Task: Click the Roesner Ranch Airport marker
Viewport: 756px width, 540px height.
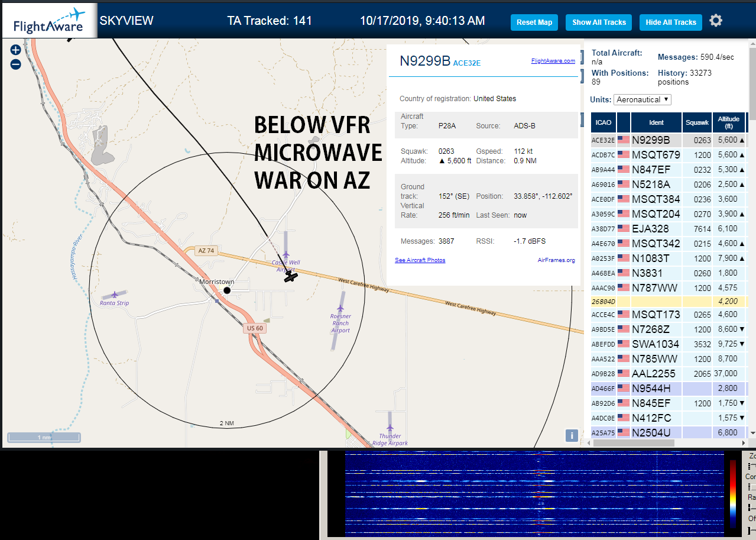Action: pyautogui.click(x=340, y=308)
